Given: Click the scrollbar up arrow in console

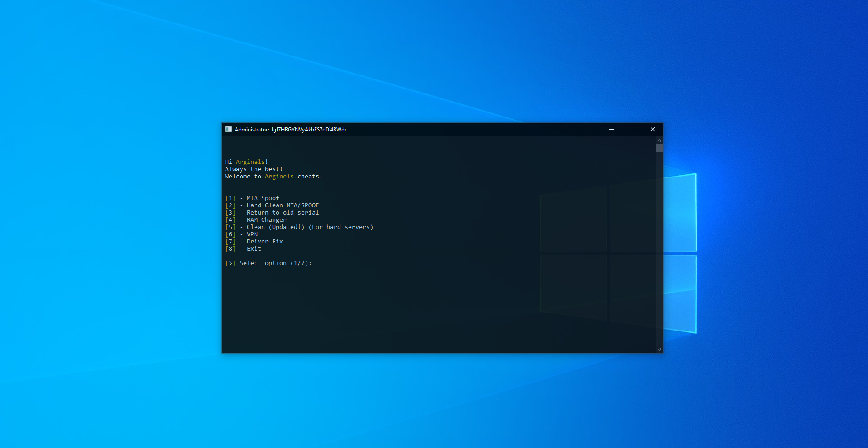Looking at the screenshot, I should click(659, 140).
